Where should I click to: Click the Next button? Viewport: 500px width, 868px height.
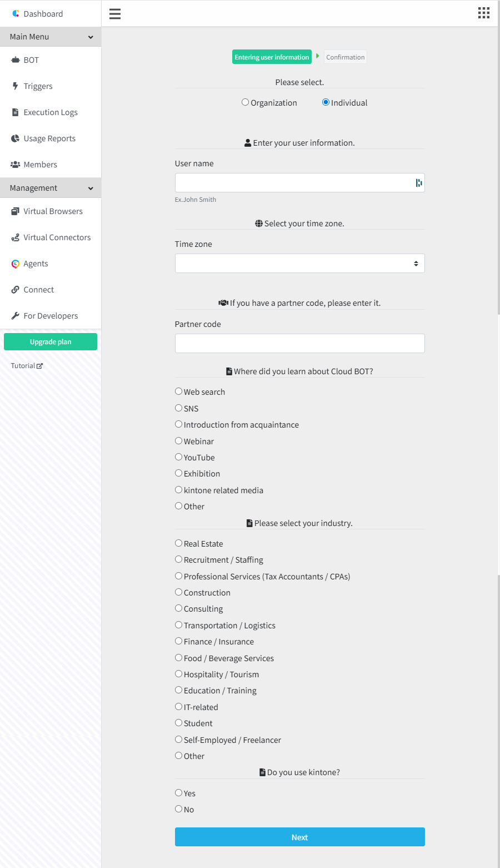point(300,837)
